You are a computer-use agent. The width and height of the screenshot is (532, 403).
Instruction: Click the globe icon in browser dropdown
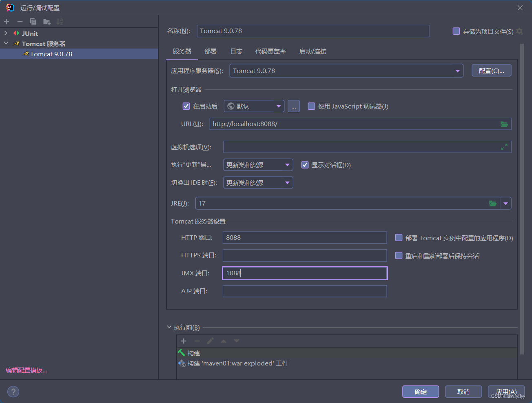point(231,106)
